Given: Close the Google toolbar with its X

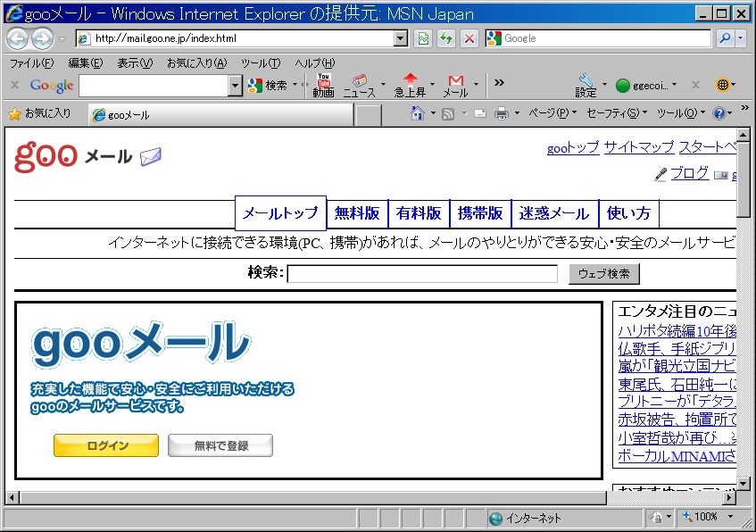Looking at the screenshot, I should (15, 86).
